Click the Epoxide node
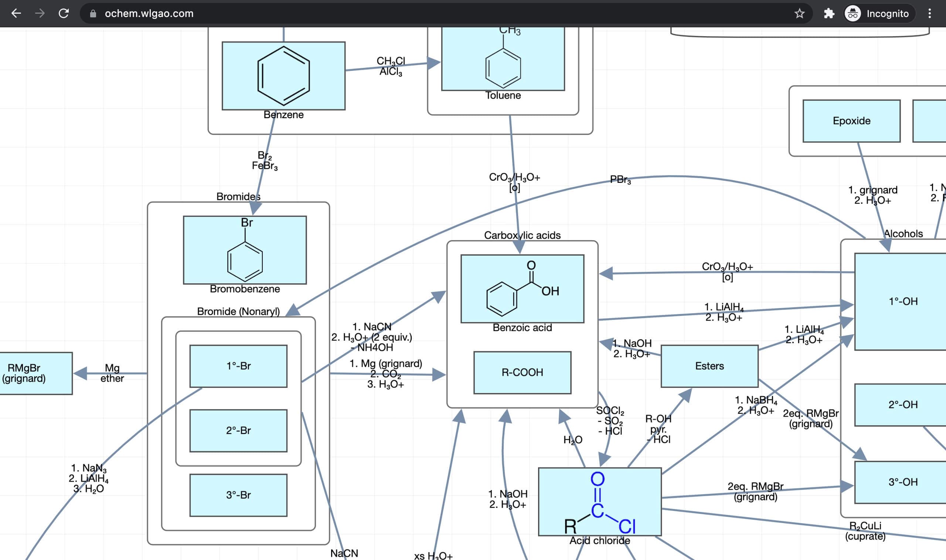946x560 pixels. [851, 121]
